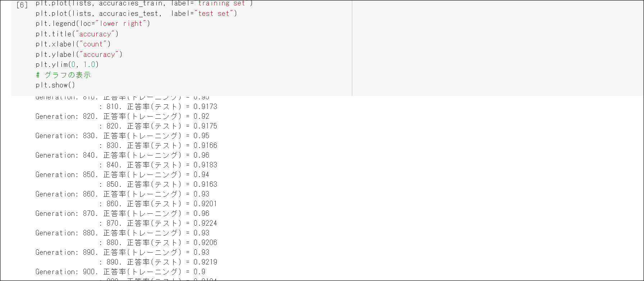
Task: Click output line Generation: 870 training accuracy 0.96
Action: pos(122,214)
